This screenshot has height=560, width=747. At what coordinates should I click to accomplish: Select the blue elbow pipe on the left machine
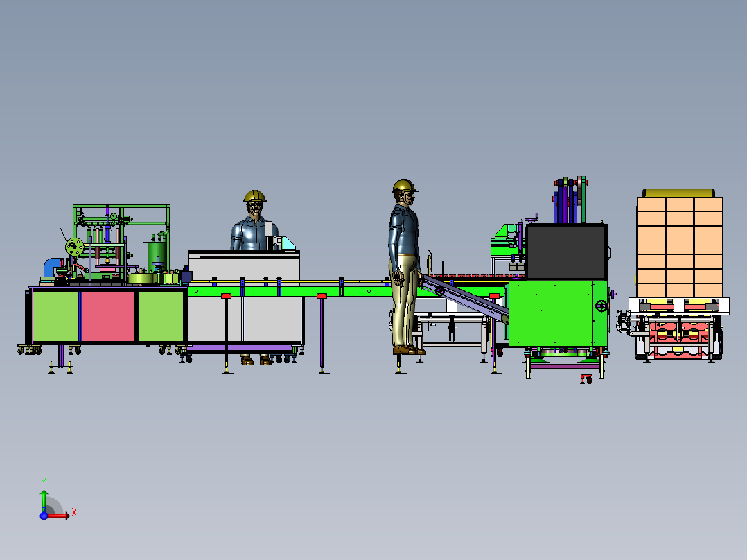53,266
